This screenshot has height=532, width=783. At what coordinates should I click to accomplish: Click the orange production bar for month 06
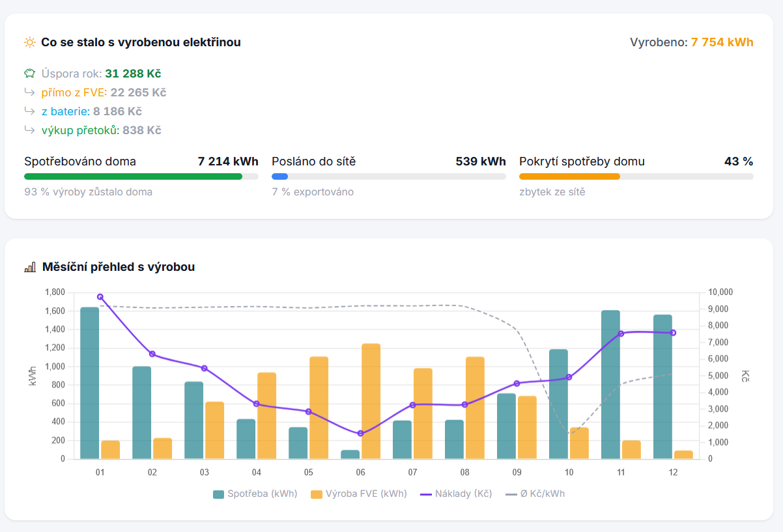coord(371,401)
